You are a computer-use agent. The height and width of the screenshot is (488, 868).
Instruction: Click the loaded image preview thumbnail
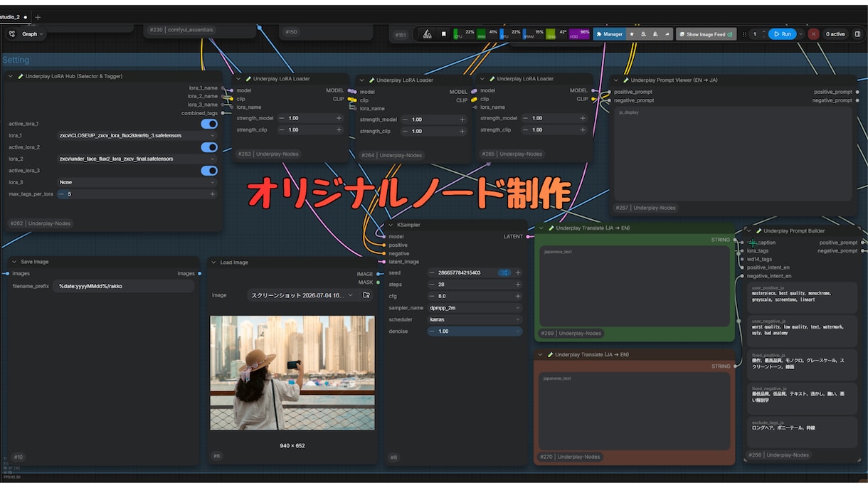292,373
